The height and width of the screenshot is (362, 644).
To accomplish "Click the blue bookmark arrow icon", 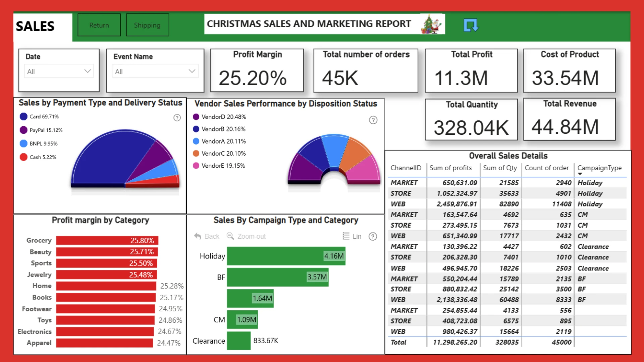I will (x=471, y=25).
